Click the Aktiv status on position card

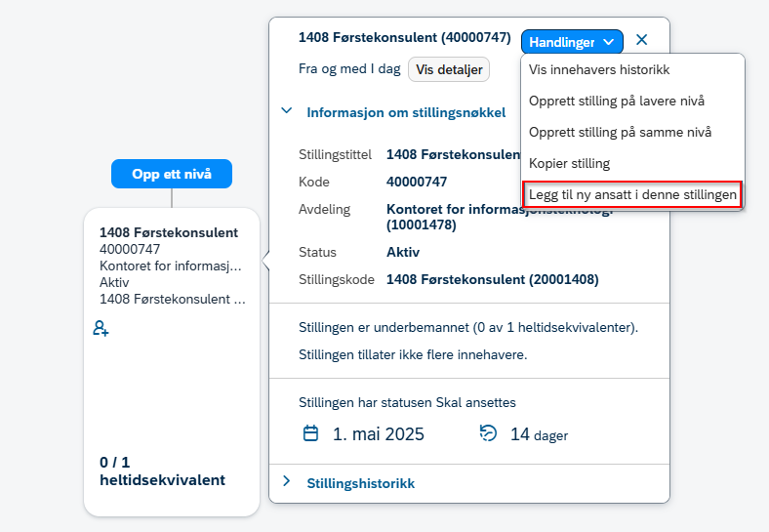coord(114,283)
